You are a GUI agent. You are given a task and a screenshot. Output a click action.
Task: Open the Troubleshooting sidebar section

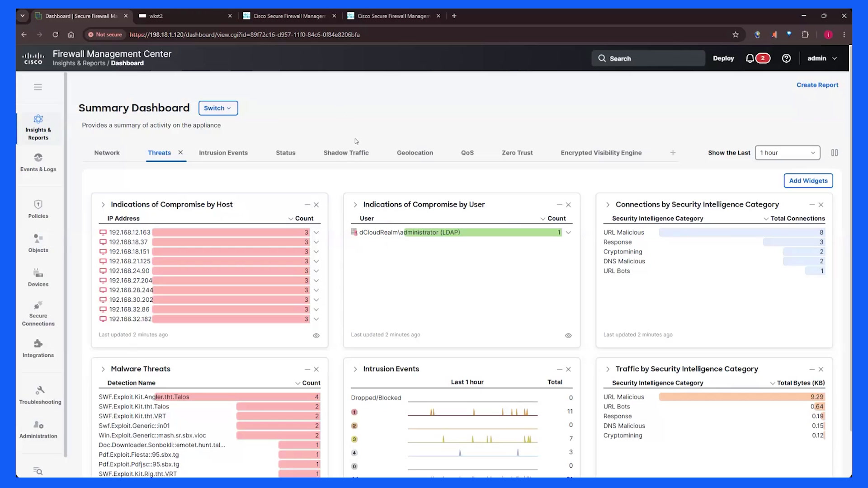40,395
